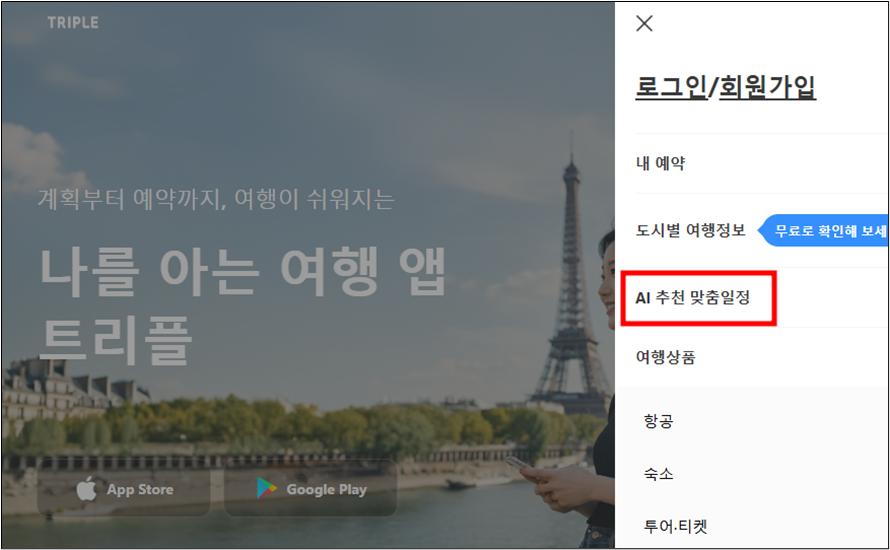The width and height of the screenshot is (890, 550).
Task: Select 내 예약 menu item
Action: point(660,163)
